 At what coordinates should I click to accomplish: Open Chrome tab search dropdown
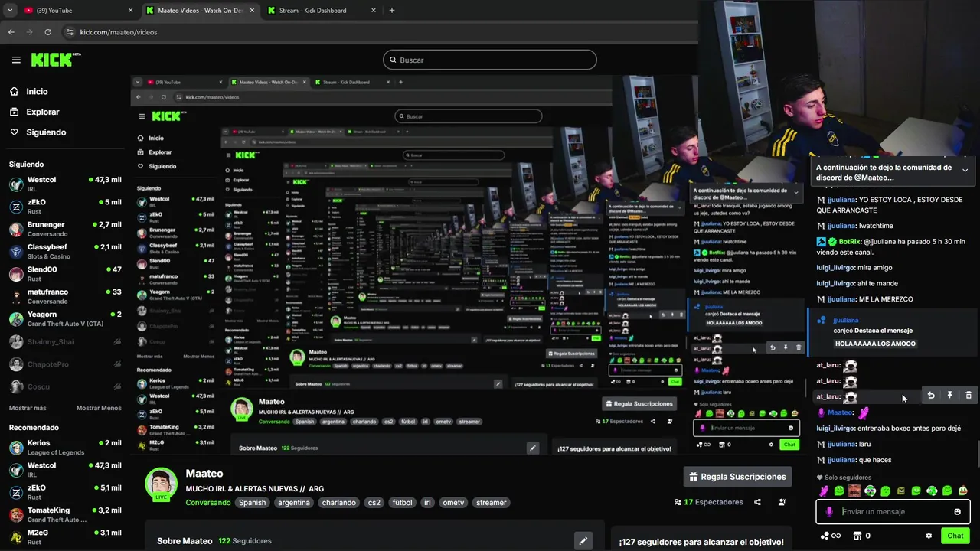(10, 10)
